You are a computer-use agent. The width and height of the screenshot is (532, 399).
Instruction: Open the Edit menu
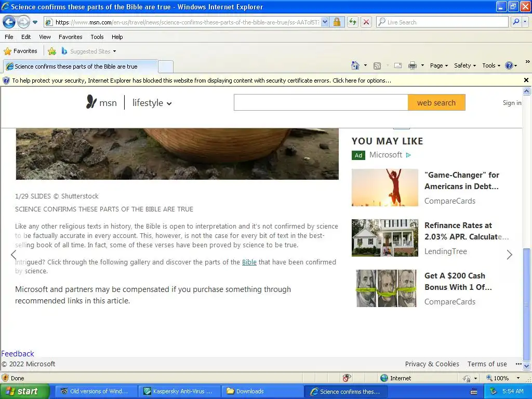tap(26, 37)
